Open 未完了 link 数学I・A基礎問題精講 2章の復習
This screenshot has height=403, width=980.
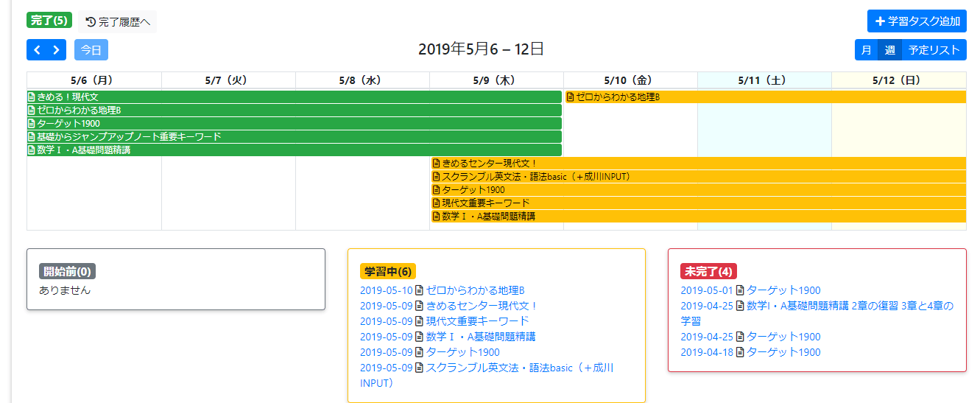(x=817, y=313)
